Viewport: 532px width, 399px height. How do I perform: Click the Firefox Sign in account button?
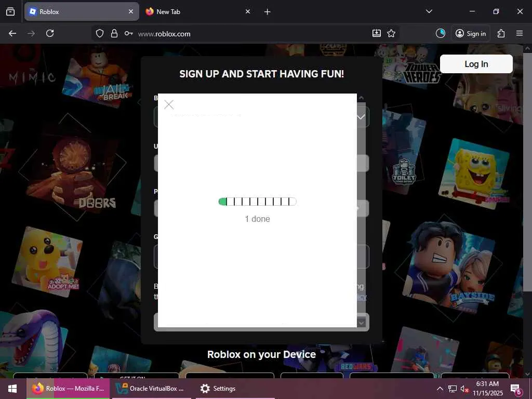coord(471,33)
